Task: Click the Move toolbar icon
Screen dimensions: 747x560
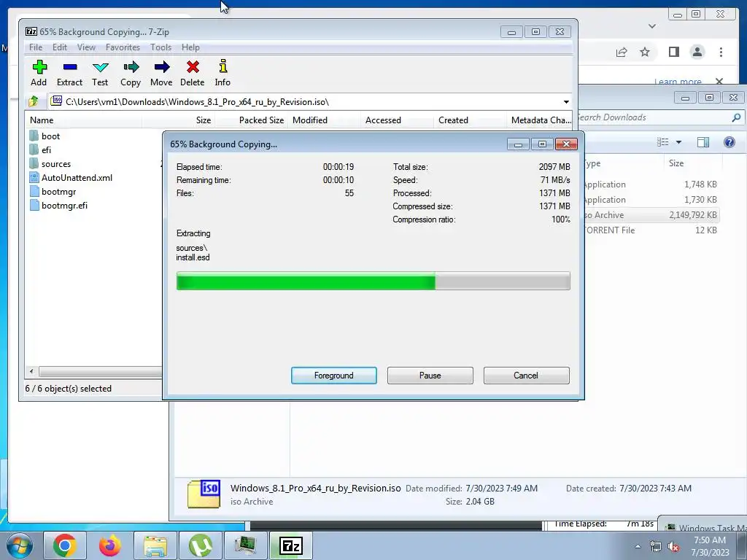Action: (161, 73)
